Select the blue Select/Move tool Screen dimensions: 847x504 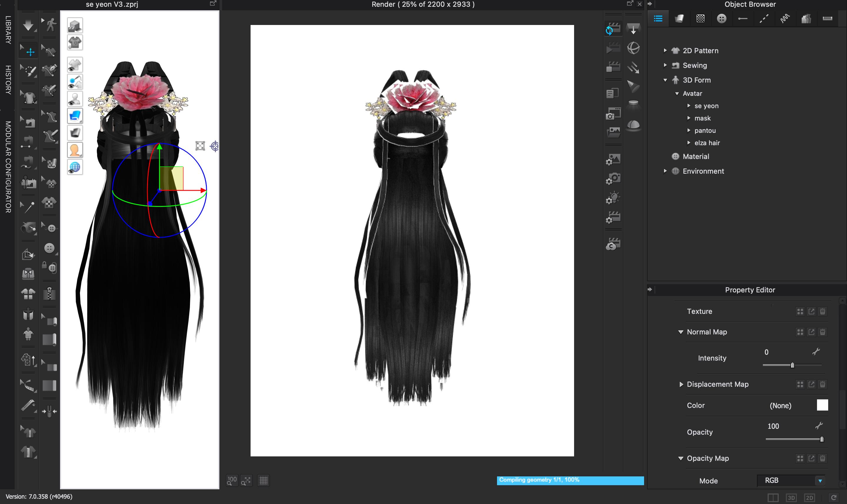click(29, 51)
